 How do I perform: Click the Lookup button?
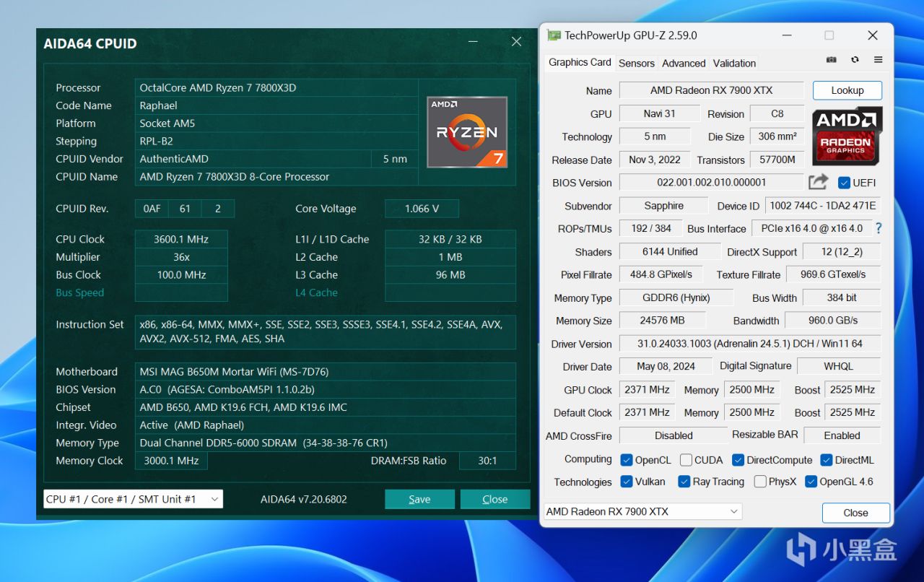coord(847,90)
